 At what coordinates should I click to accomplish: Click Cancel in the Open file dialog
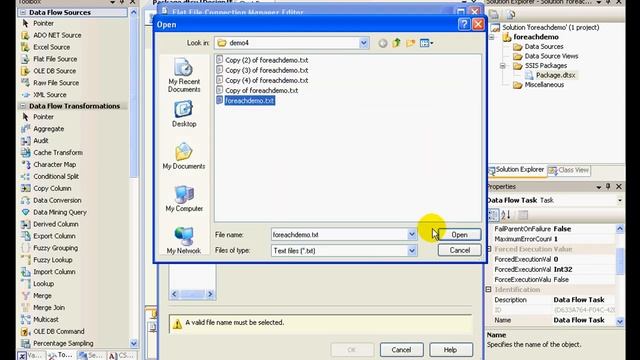point(460,250)
